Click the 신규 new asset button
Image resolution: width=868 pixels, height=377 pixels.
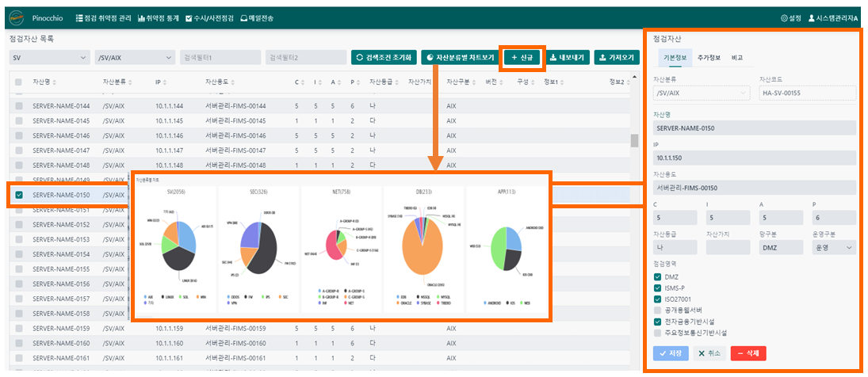(x=522, y=58)
